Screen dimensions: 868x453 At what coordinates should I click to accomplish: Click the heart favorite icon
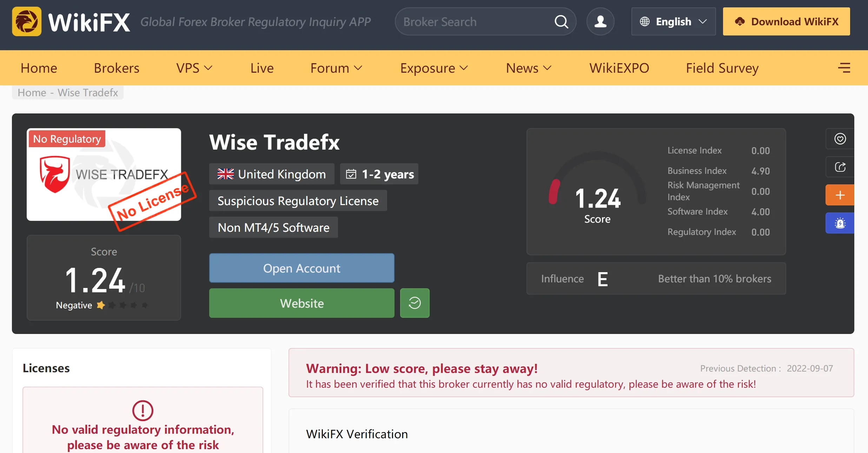click(840, 139)
